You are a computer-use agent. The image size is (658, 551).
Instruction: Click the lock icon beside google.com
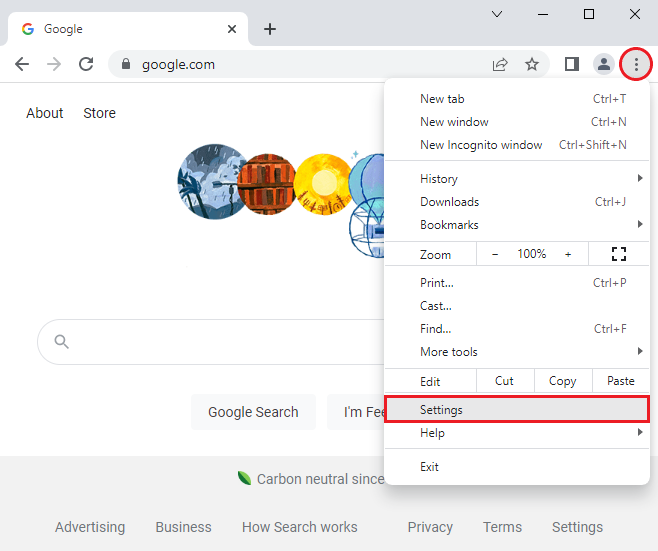125,64
